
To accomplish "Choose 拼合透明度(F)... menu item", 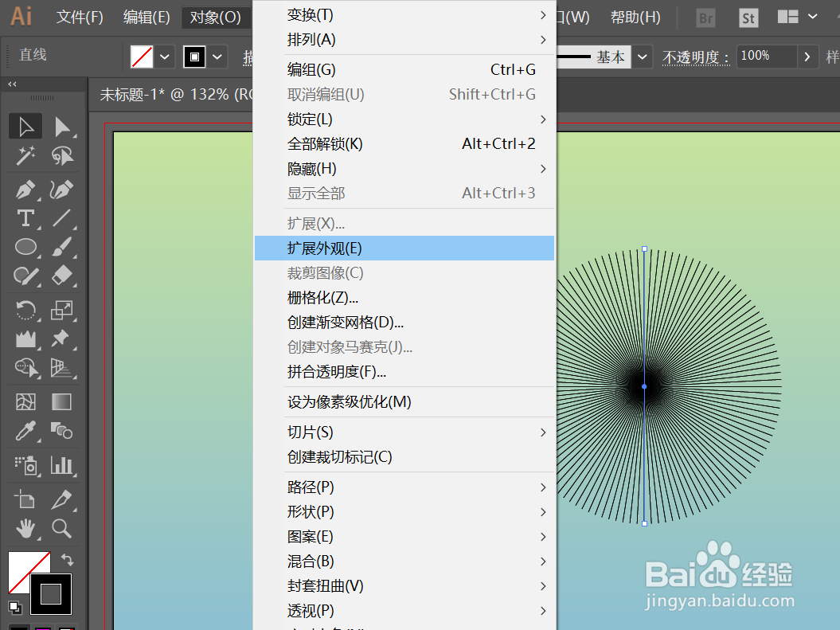I will pyautogui.click(x=404, y=372).
